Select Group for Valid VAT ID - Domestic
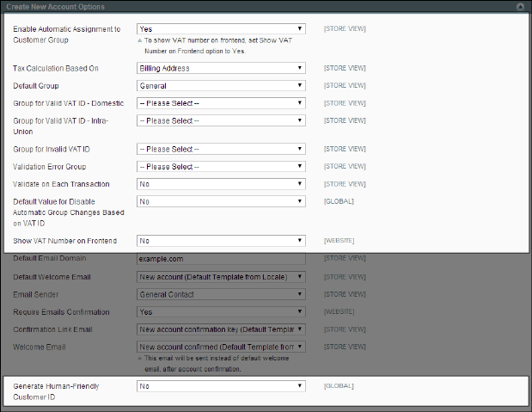532x412 pixels. [221, 103]
